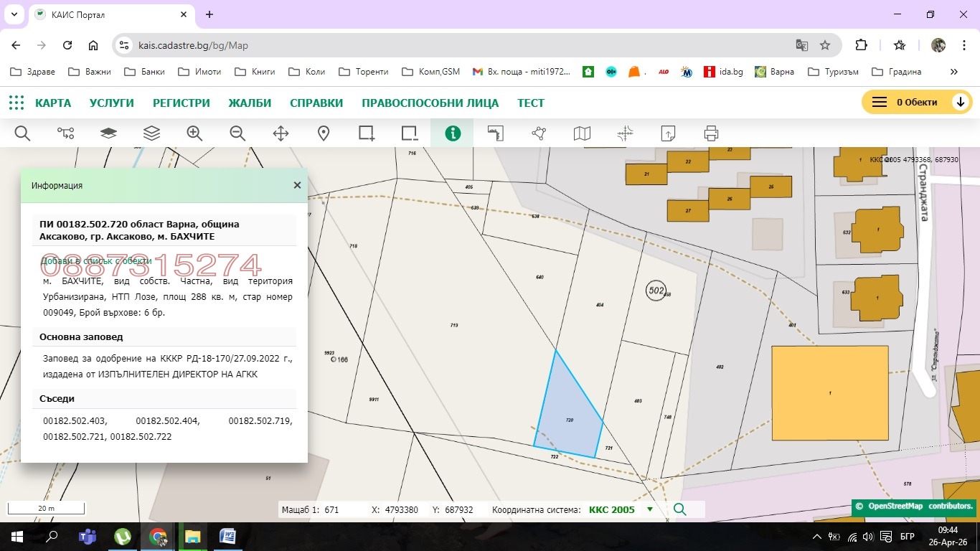Close the Информация panel
This screenshot has height=551, width=980.
[x=297, y=185]
